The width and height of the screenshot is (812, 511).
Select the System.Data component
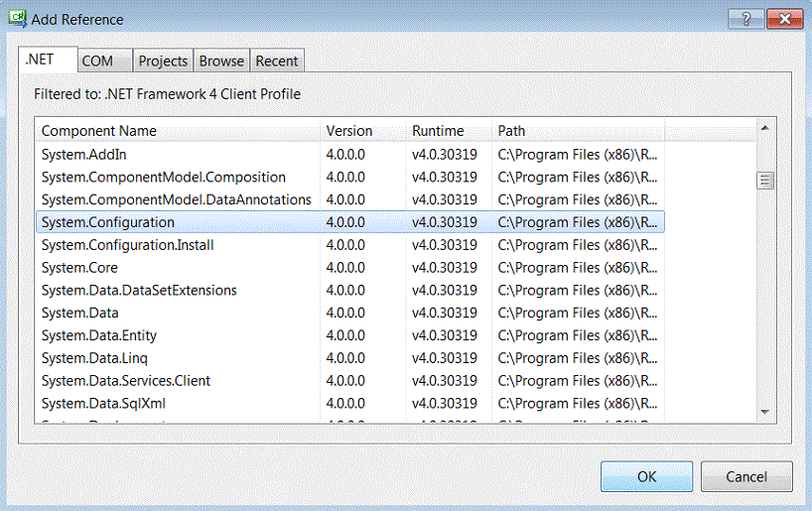(350, 313)
